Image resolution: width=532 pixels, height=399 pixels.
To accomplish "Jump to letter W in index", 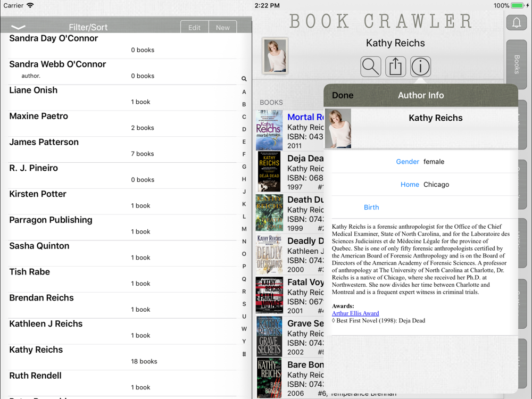I will (244, 329).
